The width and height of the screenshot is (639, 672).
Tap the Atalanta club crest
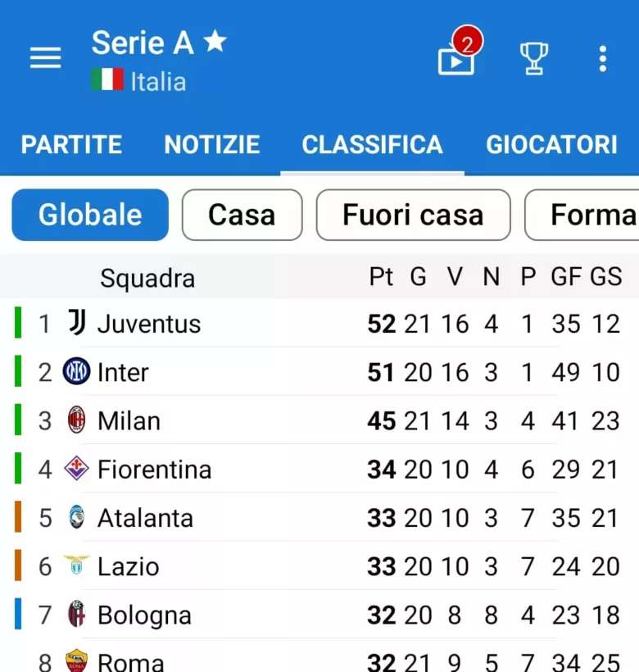[x=76, y=518]
